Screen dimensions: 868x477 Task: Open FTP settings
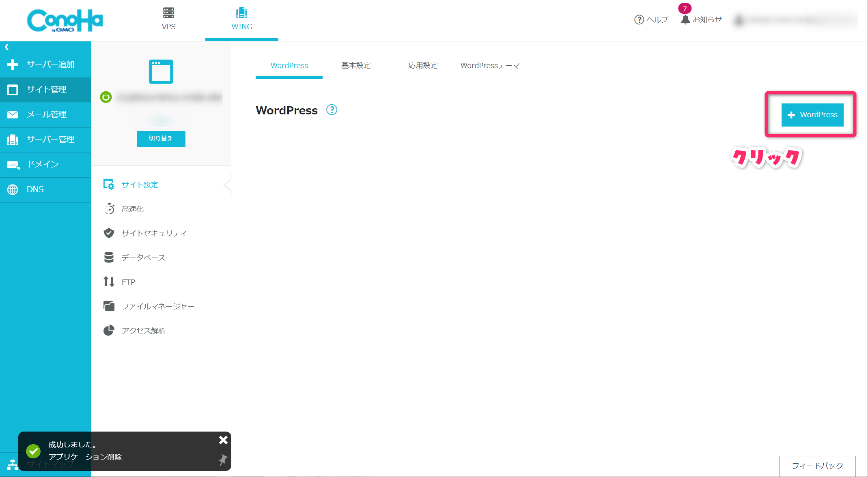[x=128, y=282]
